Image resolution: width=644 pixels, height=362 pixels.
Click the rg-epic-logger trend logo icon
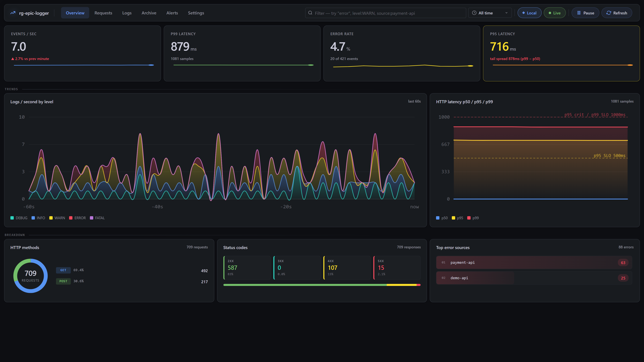(x=13, y=13)
